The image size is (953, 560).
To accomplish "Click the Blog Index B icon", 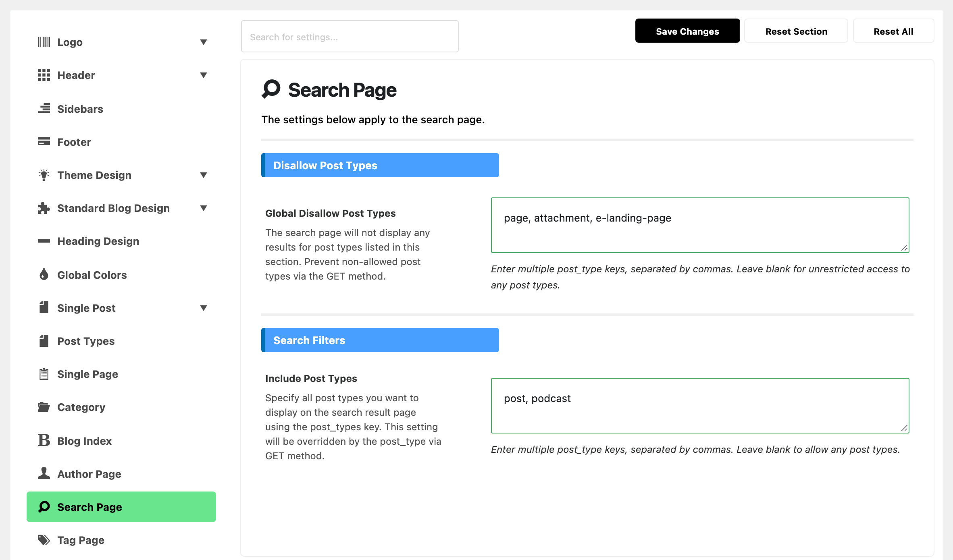I will (x=44, y=440).
